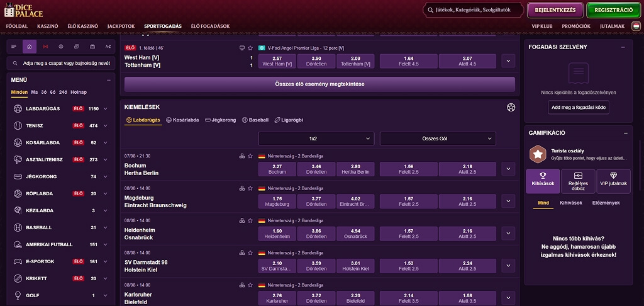644x306 pixels.
Task: Click the team or championship search field
Action: tap(61, 64)
